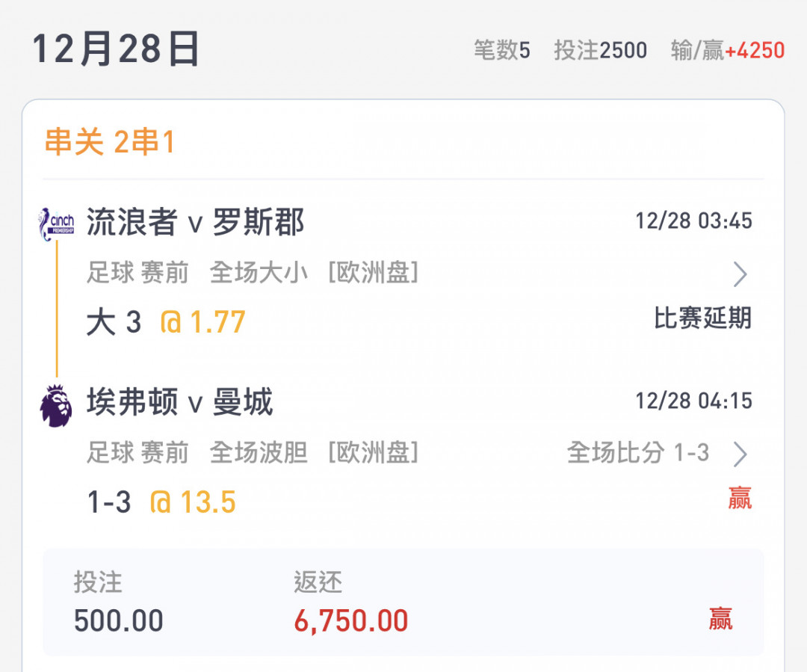Click the 全场波胆 [欧洲盘] market label
Screen dimensions: 807x672
click(314, 453)
